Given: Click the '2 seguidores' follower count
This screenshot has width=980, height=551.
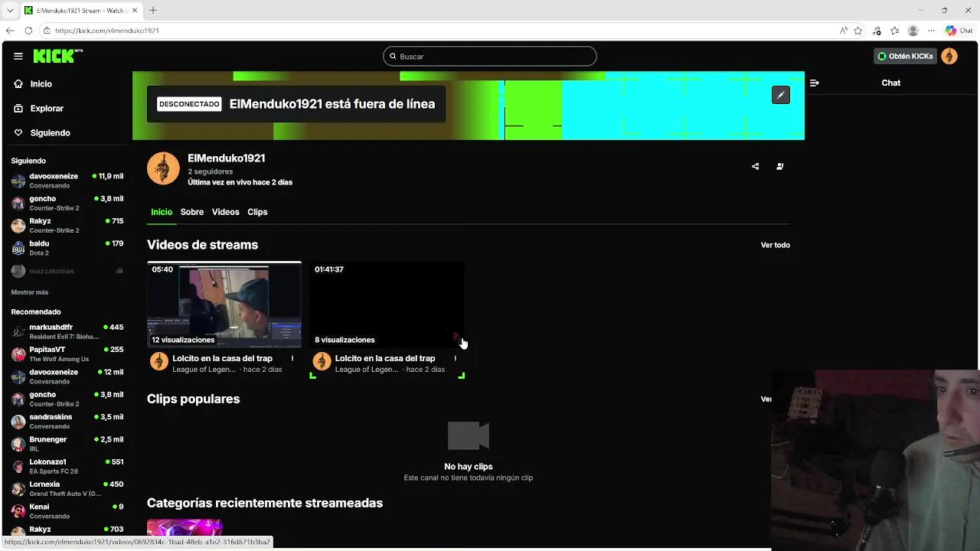Looking at the screenshot, I should pyautogui.click(x=211, y=171).
